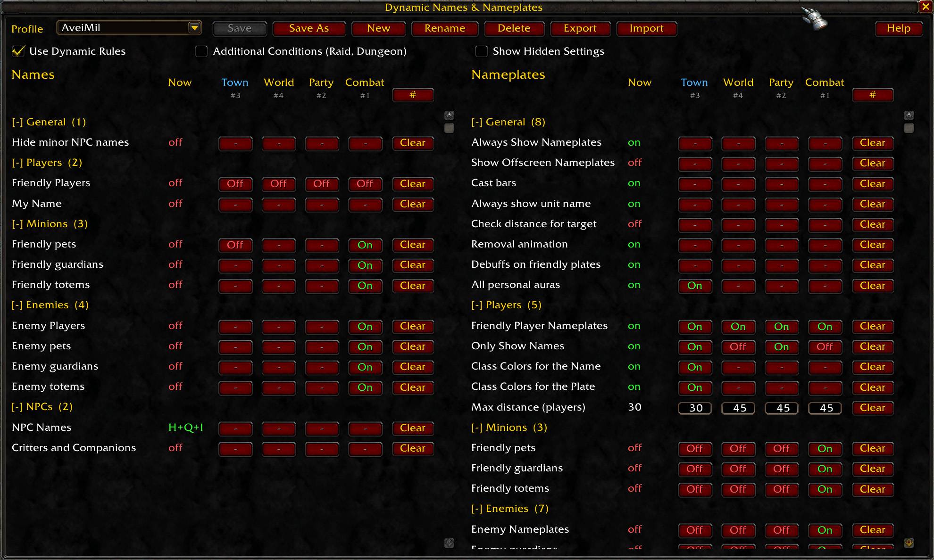Toggle All personal auras Town setting
Viewport: 934px width, 560px height.
pyautogui.click(x=695, y=286)
